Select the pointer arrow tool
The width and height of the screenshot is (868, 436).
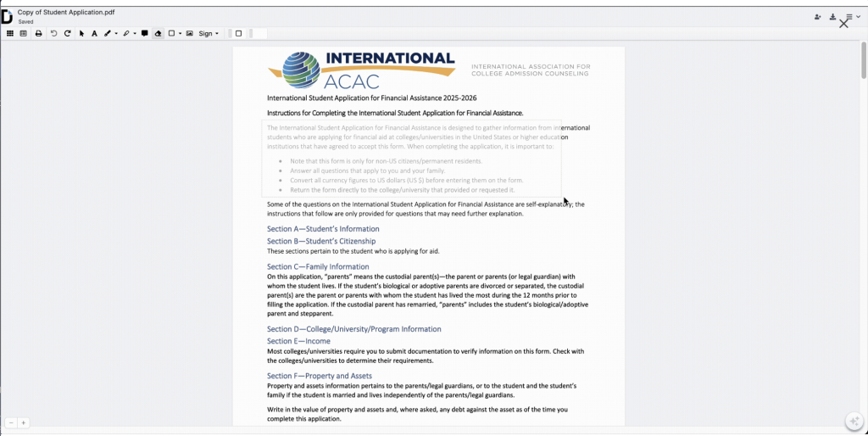[x=81, y=34]
